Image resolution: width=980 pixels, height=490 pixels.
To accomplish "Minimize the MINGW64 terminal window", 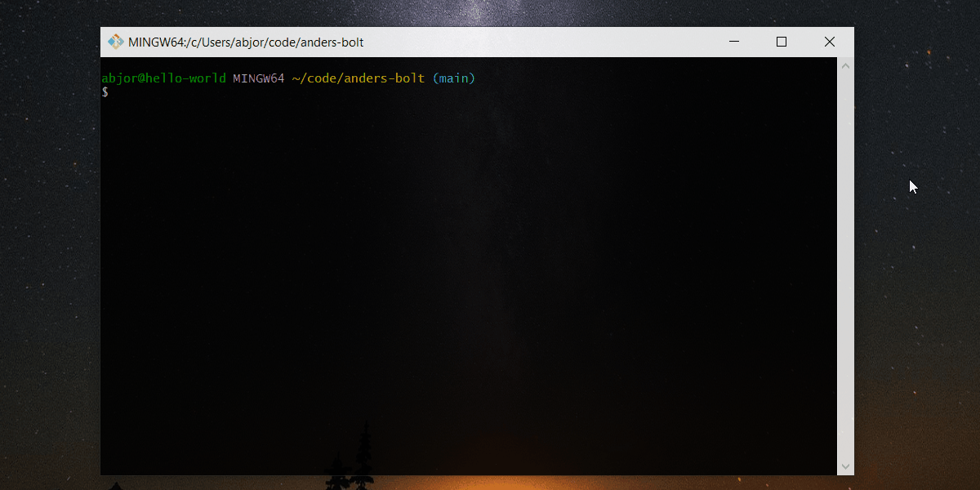I will click(734, 42).
